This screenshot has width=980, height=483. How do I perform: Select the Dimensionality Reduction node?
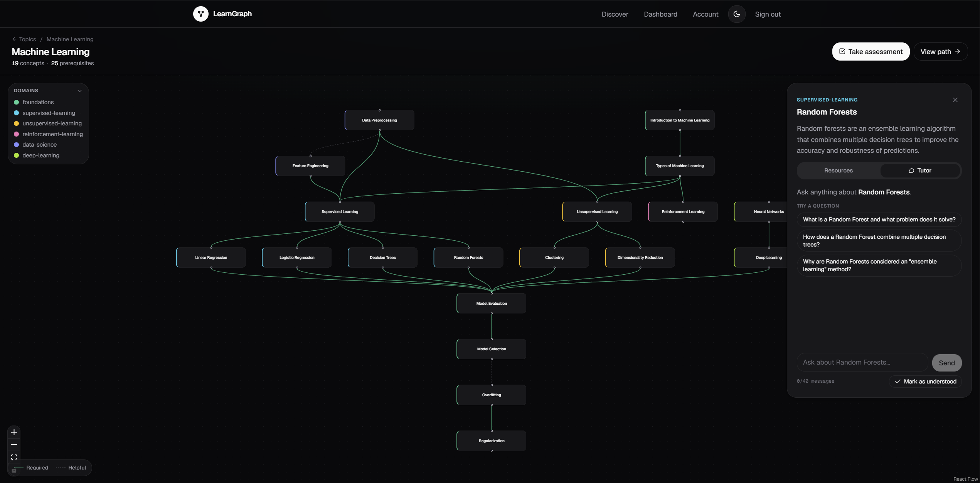point(640,258)
